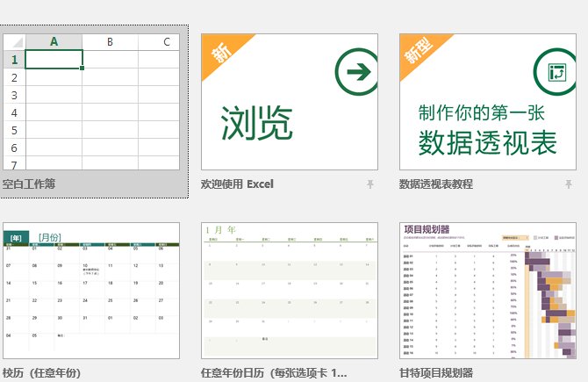Image resolution: width=588 pixels, height=382 pixels.
Task: Select the 甘特项目规划器 label
Action: coord(436,373)
